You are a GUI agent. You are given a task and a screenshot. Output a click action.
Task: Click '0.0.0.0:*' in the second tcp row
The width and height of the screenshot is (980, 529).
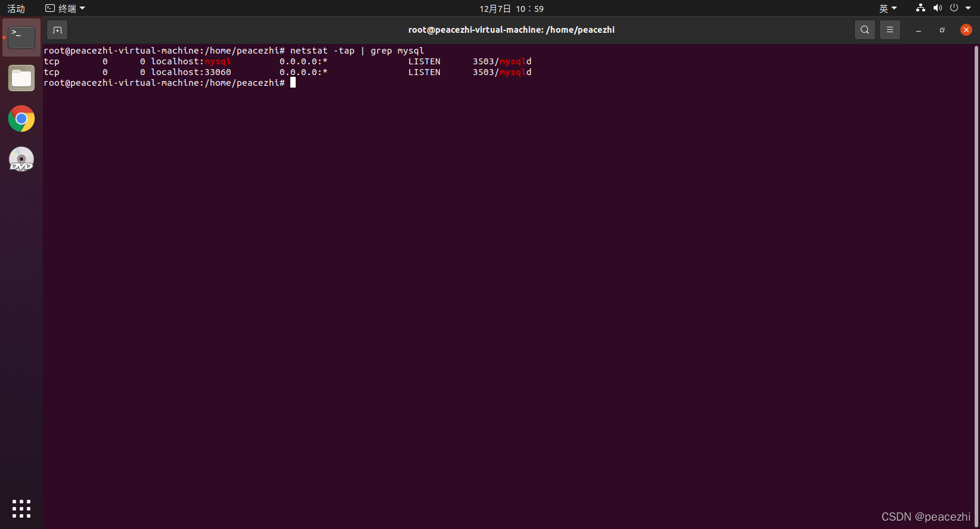tap(303, 72)
